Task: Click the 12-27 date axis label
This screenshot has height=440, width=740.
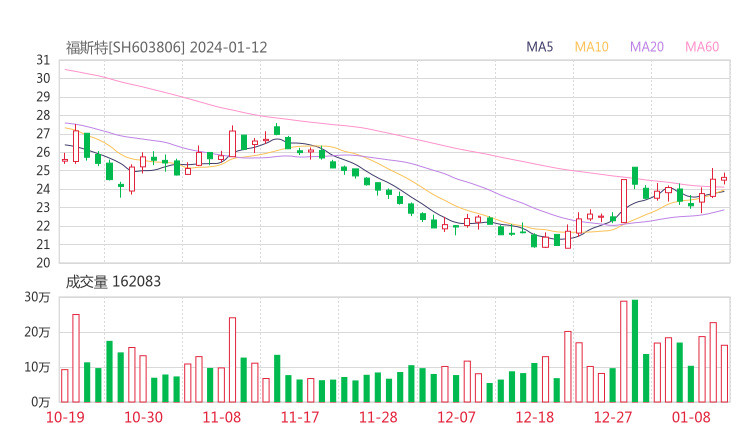Action: 613,417
